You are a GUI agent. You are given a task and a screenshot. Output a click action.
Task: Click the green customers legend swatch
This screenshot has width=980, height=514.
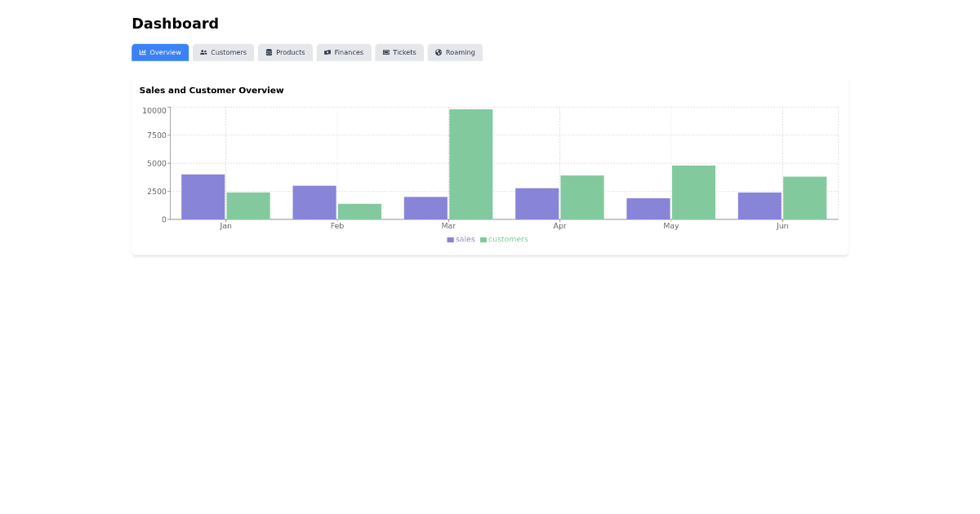pyautogui.click(x=483, y=240)
